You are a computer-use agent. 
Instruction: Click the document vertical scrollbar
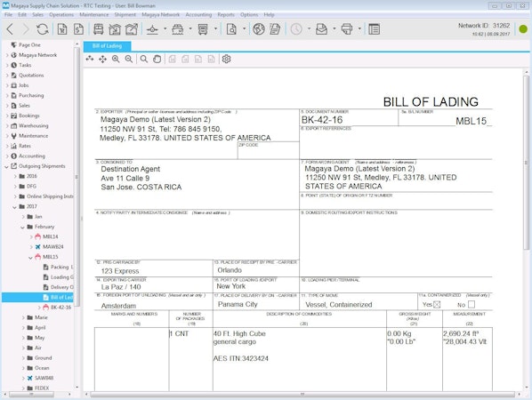[527, 163]
